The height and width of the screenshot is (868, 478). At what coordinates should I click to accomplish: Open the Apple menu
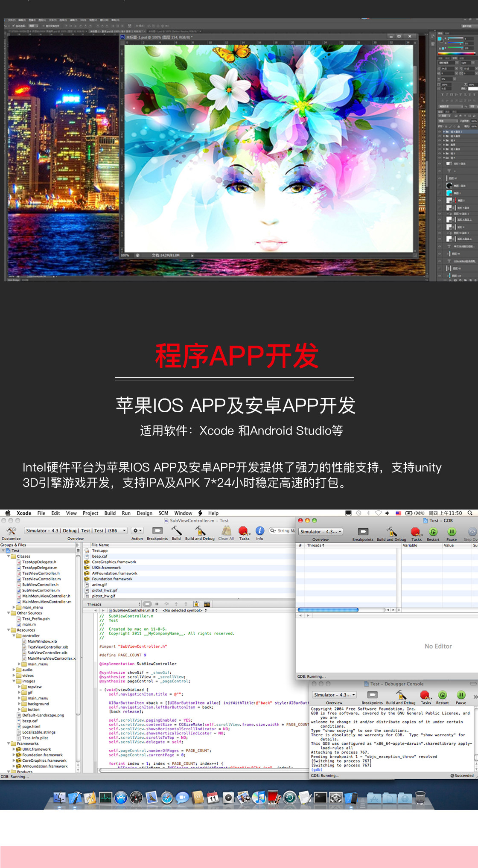(8, 513)
